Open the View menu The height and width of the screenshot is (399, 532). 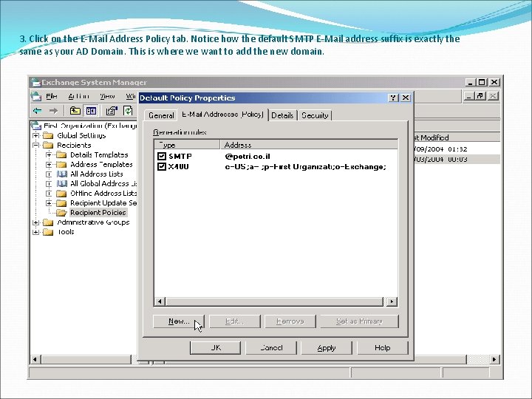click(107, 96)
